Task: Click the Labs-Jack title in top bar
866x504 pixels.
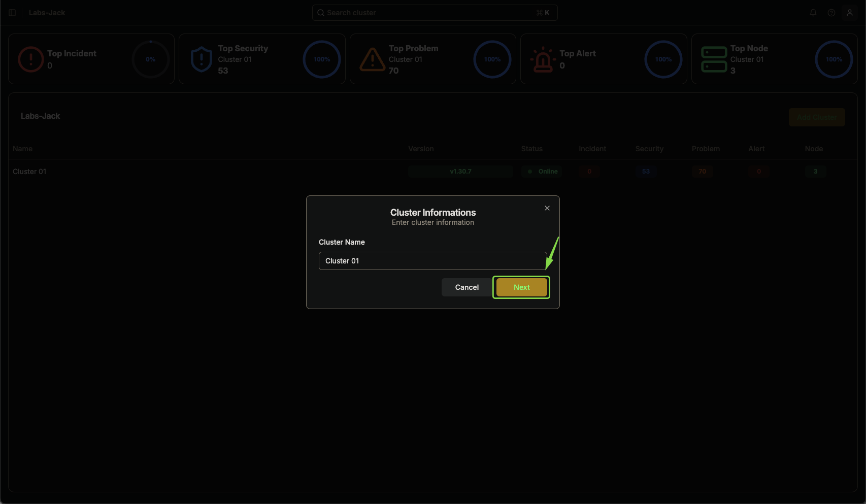Action: (47, 13)
